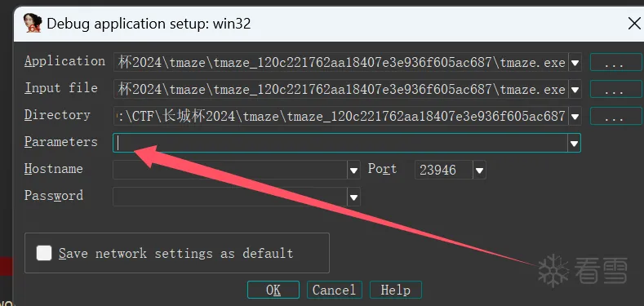This screenshot has width=644, height=306.
Task: Click the Port field showing 23946
Action: click(x=444, y=170)
